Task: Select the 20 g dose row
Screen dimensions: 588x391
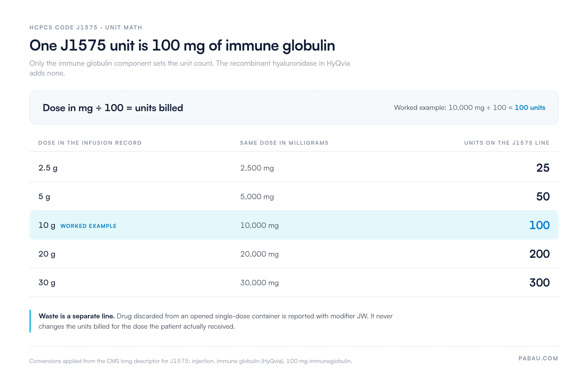Action: (294, 254)
